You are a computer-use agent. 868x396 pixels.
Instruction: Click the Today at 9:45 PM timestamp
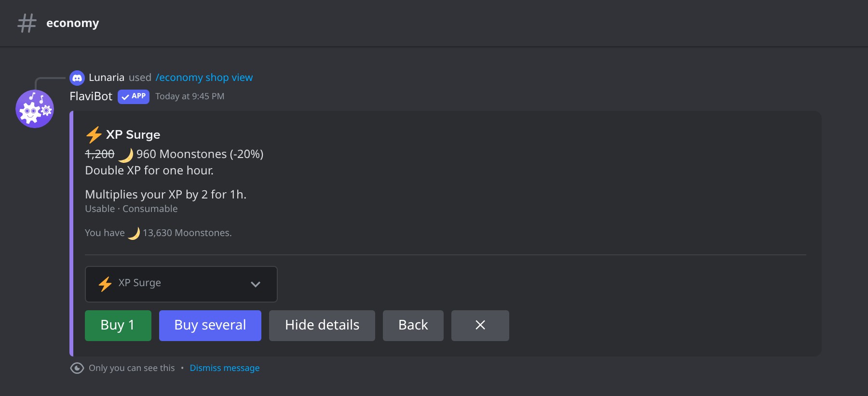[190, 96]
